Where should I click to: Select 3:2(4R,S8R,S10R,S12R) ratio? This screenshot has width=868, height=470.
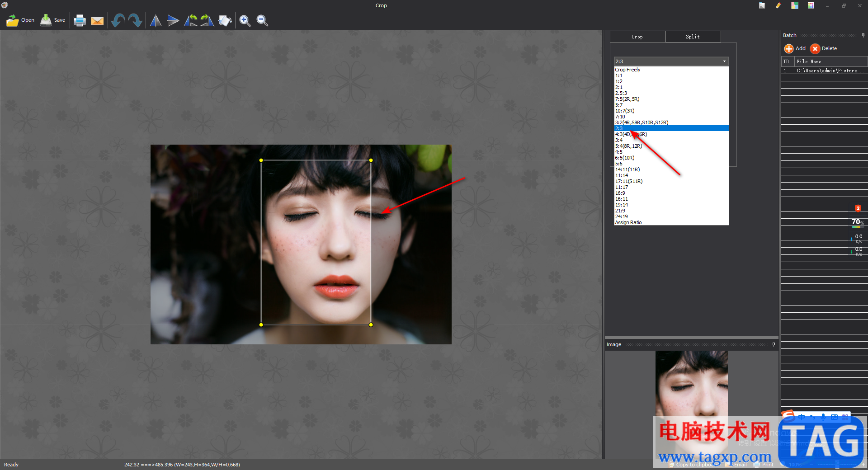[671, 122]
